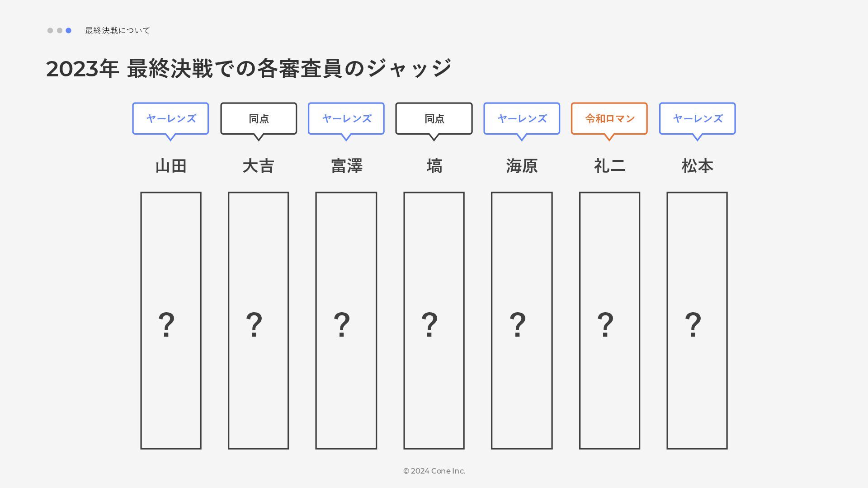Click the question-mark card under 塙
Screen dimensions: 868x488
434,321
